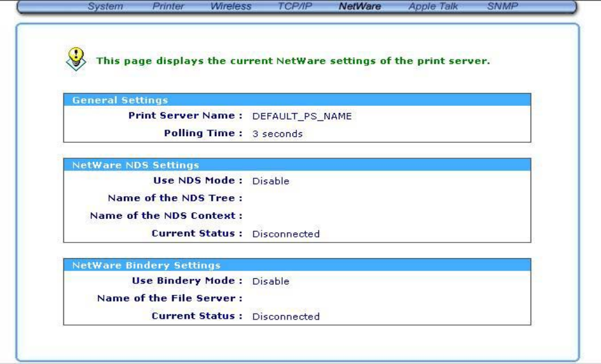Click the Name of the NDS Context label
The height and width of the screenshot is (364, 601).
(x=166, y=216)
